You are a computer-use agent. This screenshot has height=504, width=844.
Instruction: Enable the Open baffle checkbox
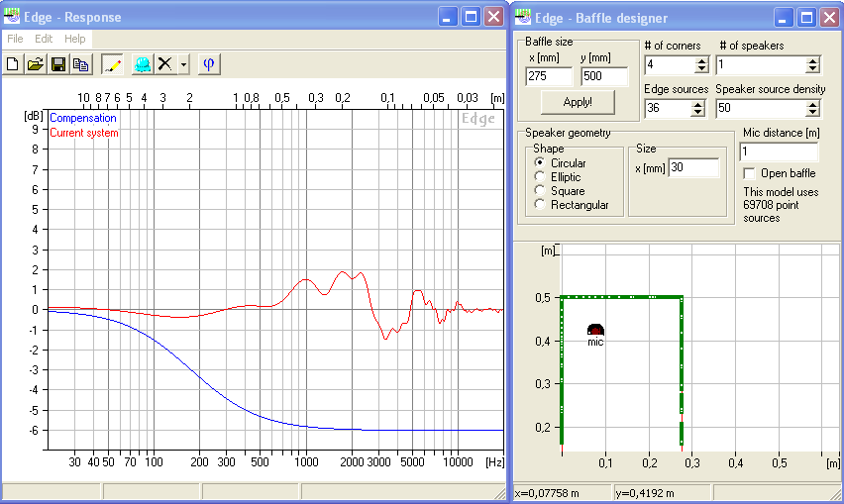pyautogui.click(x=749, y=173)
